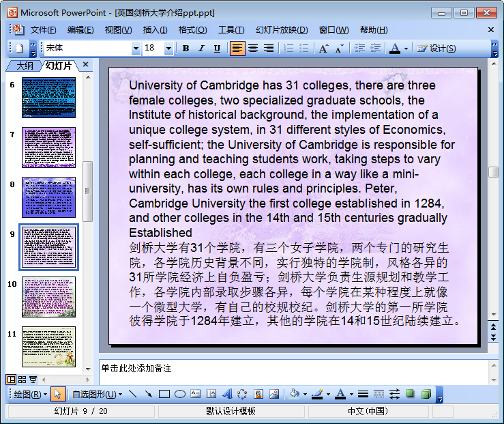Screen dimensions: 504x424
Task: Open the 插入(I) menu
Action: (155, 30)
